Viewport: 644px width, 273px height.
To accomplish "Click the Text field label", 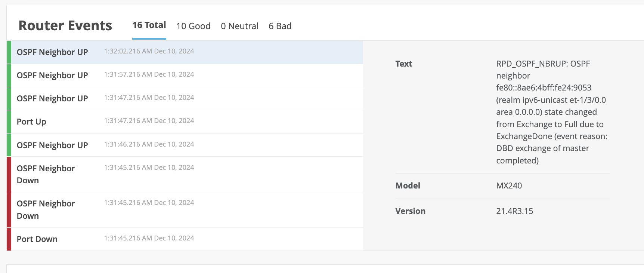I will 403,64.
